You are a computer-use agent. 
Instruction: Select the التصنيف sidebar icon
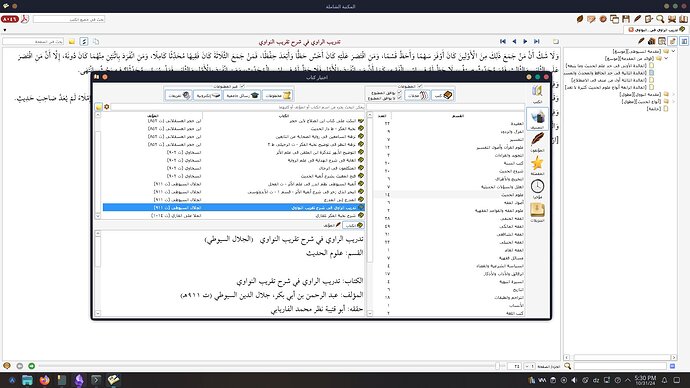pos(537,119)
